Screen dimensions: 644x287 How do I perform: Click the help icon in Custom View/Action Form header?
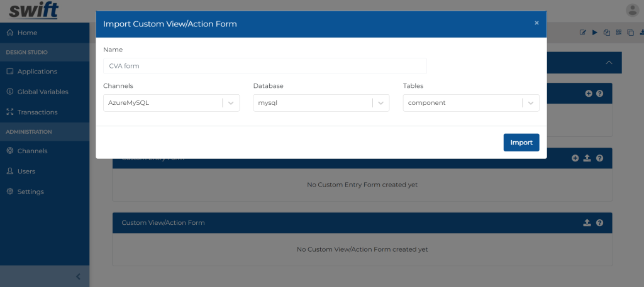pyautogui.click(x=599, y=223)
